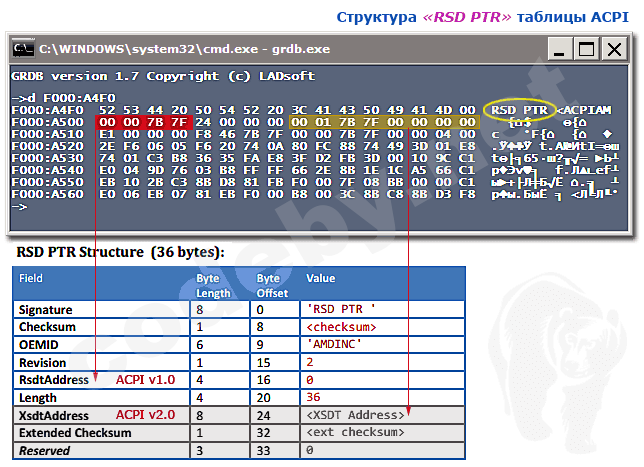644x467 pixels.
Task: Click the title 'Структура «RSD PTR» таблицы ACPI'
Action: (483, 17)
